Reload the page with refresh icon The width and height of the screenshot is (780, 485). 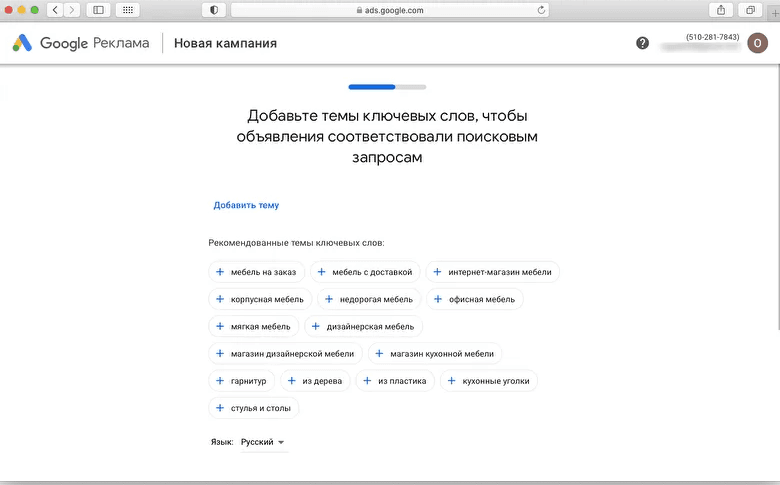pos(541,10)
